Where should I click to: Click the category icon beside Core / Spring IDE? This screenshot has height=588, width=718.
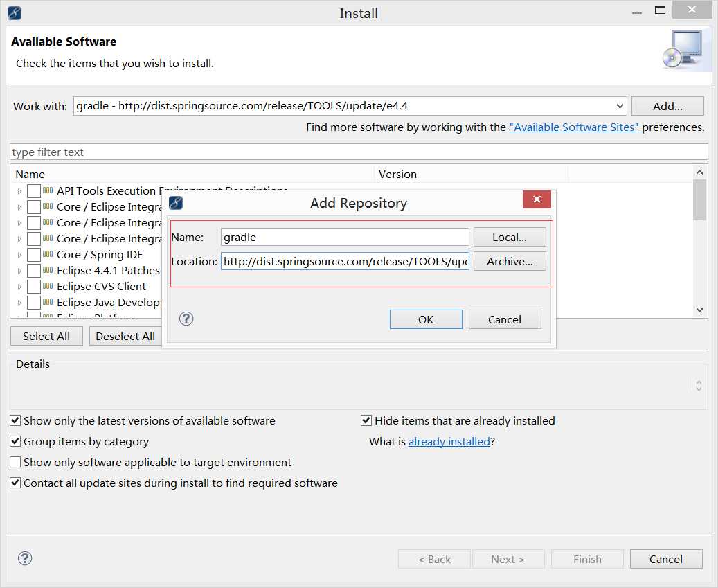[x=48, y=253]
